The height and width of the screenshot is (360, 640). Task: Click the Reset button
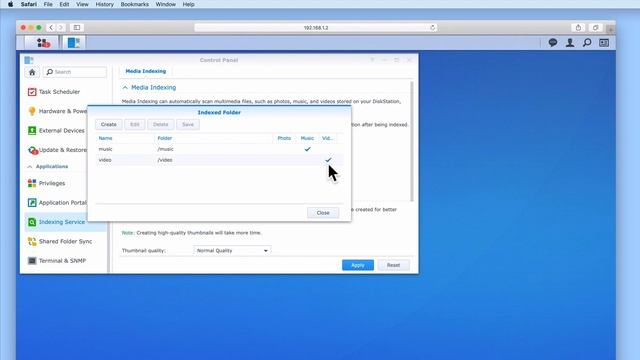[x=393, y=265]
